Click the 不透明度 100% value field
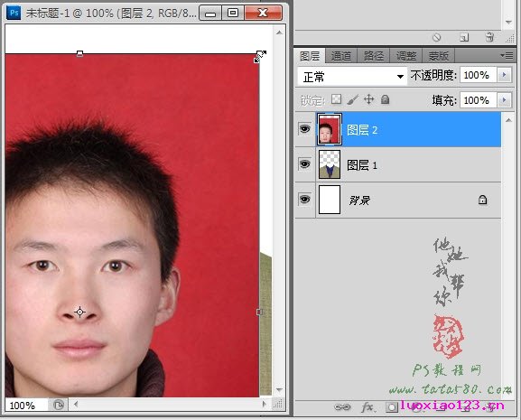The height and width of the screenshot is (420, 521). pos(479,75)
